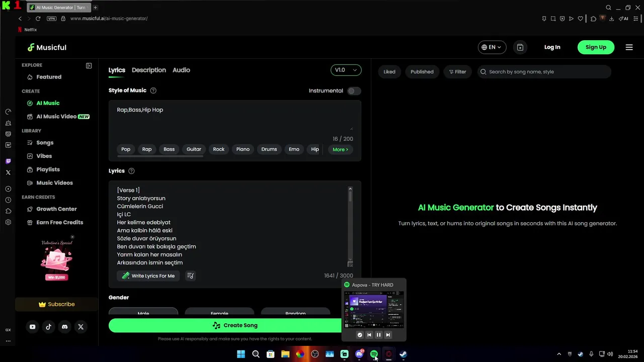Open the Netflix bookmark
The image size is (644, 362).
(x=27, y=30)
